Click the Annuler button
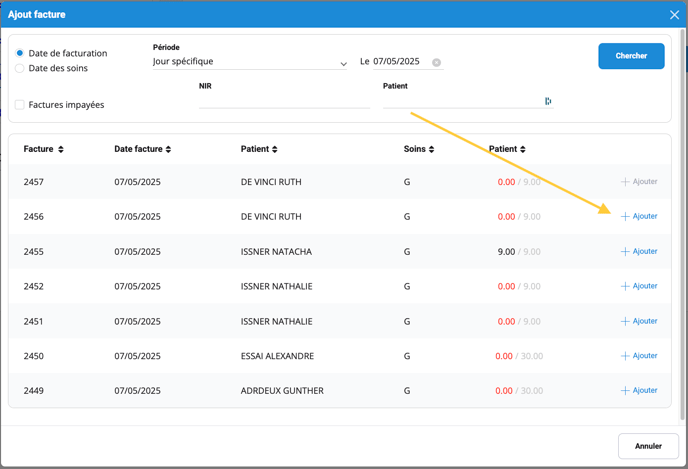The image size is (688, 469). (648, 446)
